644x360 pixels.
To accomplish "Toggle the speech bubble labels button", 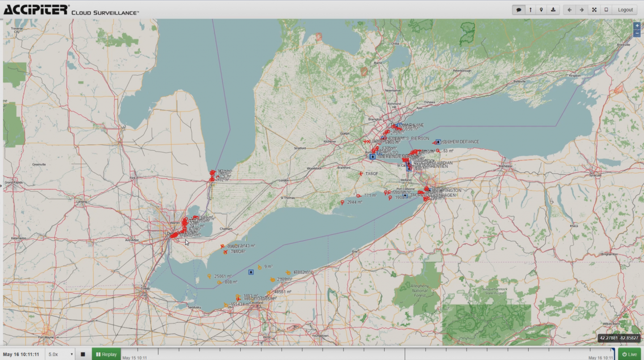I will [519, 10].
